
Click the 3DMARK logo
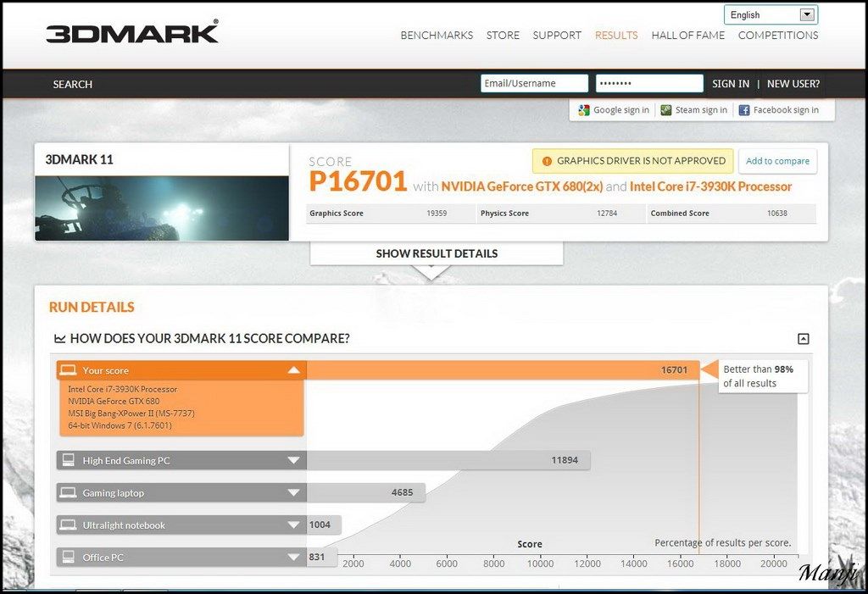132,31
